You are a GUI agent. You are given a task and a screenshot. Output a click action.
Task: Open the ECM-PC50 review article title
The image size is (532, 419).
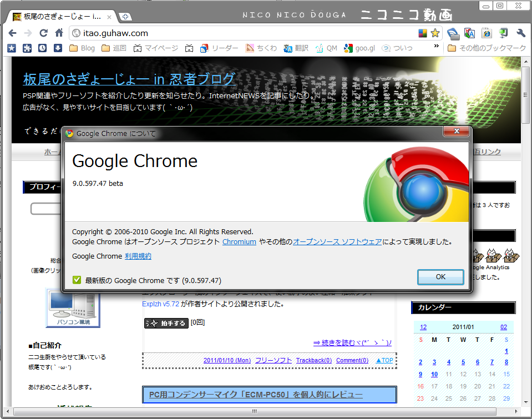pyautogui.click(x=256, y=395)
